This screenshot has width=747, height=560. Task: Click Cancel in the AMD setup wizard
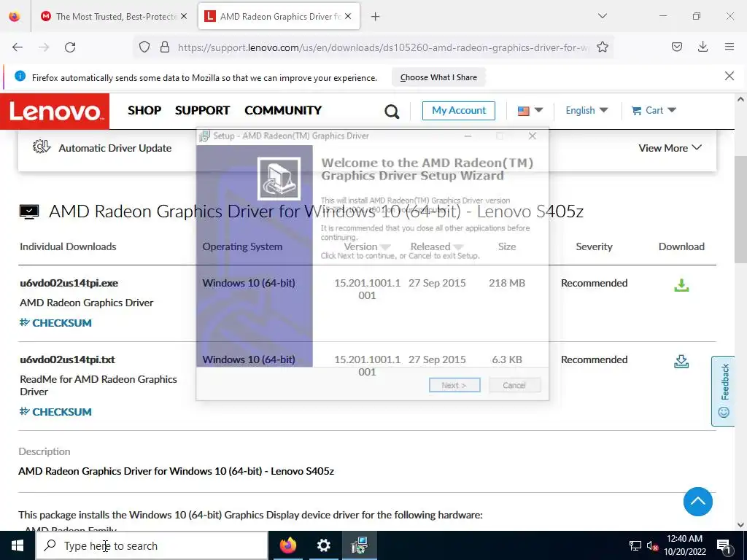514,385
